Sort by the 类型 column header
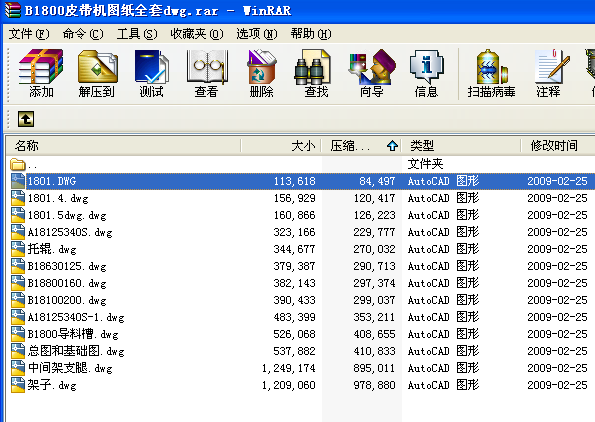The image size is (595, 422). pyautogui.click(x=461, y=146)
